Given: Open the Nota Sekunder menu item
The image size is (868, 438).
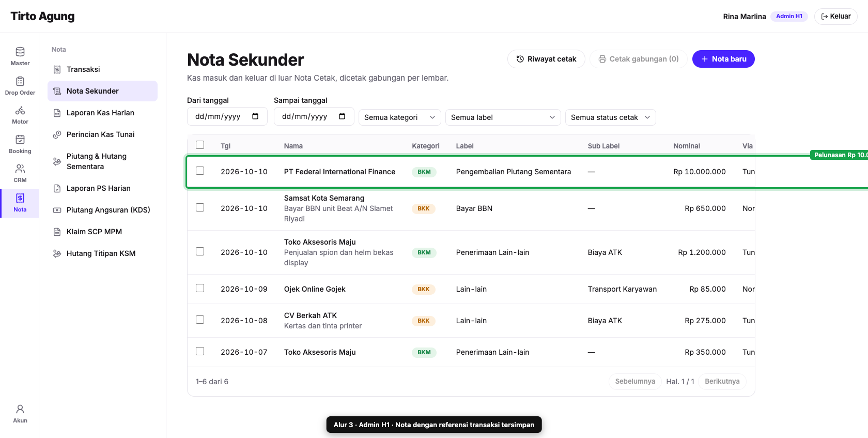Looking at the screenshot, I should click(102, 91).
